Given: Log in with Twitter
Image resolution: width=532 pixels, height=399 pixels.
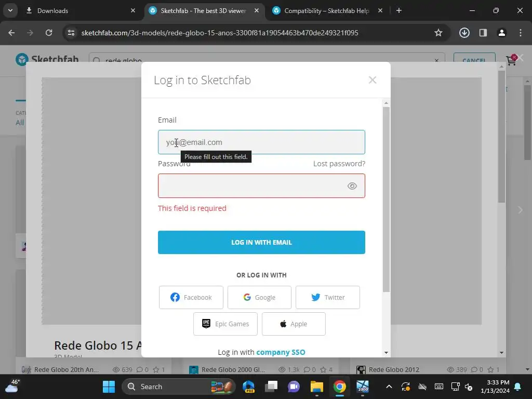Looking at the screenshot, I should [x=328, y=298].
